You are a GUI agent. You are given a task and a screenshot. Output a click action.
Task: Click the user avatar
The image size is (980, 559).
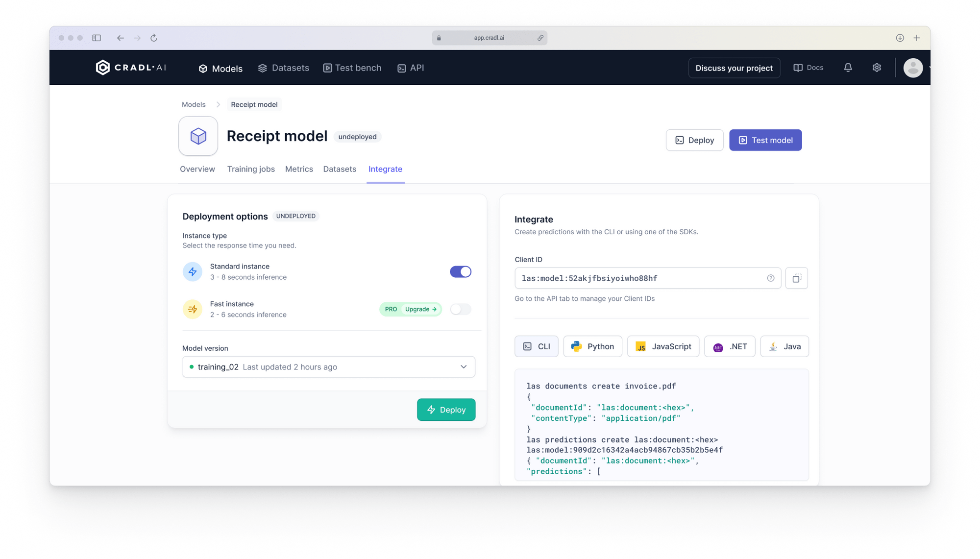click(912, 68)
